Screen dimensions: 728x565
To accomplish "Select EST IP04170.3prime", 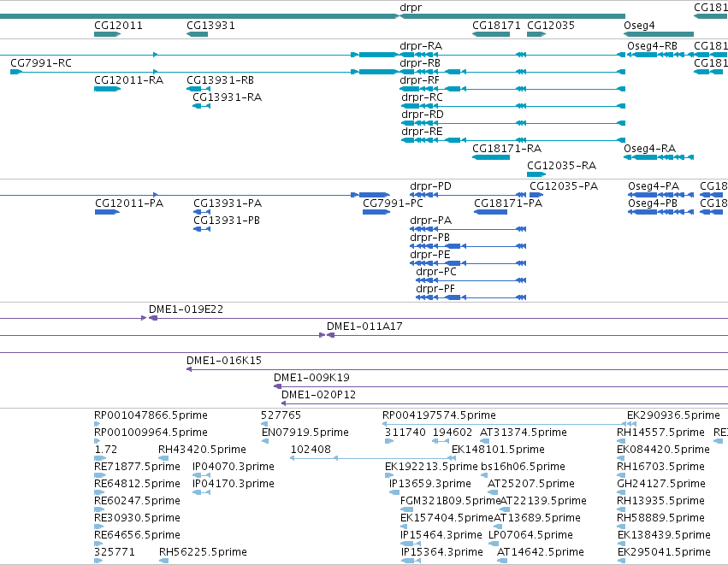I will click(202, 492).
